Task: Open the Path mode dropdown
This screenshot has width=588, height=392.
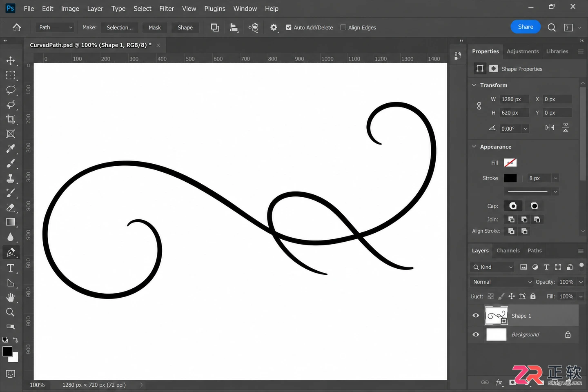Action: pos(56,27)
